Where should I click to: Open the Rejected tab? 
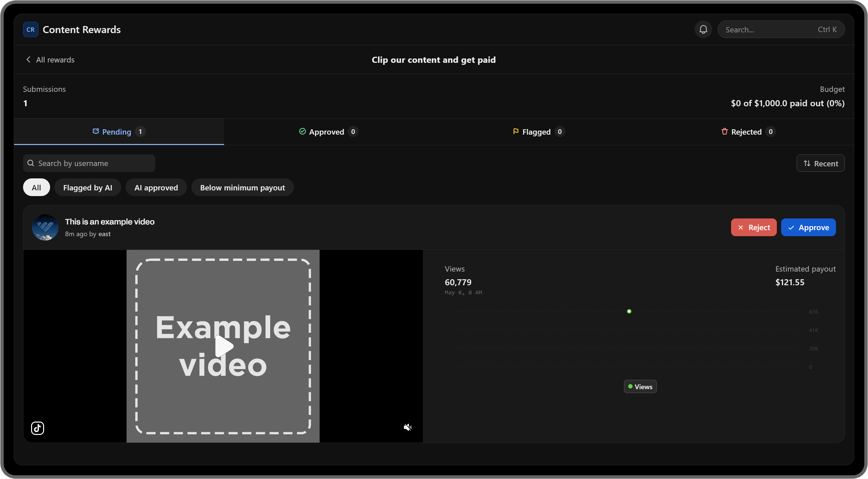748,132
